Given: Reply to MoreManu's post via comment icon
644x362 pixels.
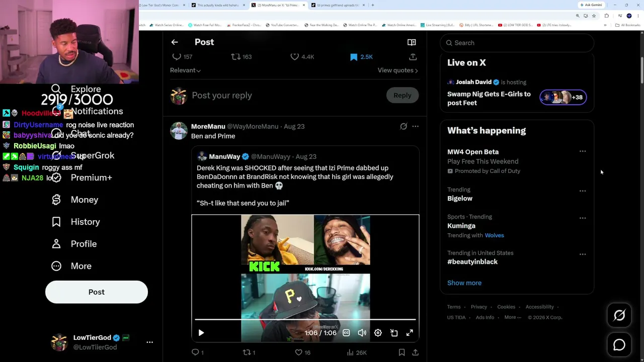Looking at the screenshot, I should [195, 352].
